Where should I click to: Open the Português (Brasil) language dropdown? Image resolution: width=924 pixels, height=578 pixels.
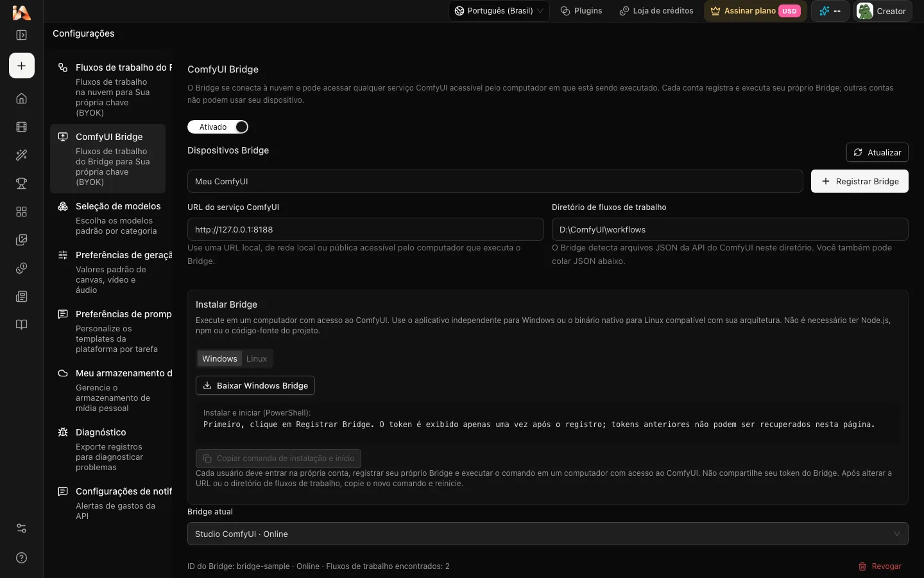(x=499, y=11)
